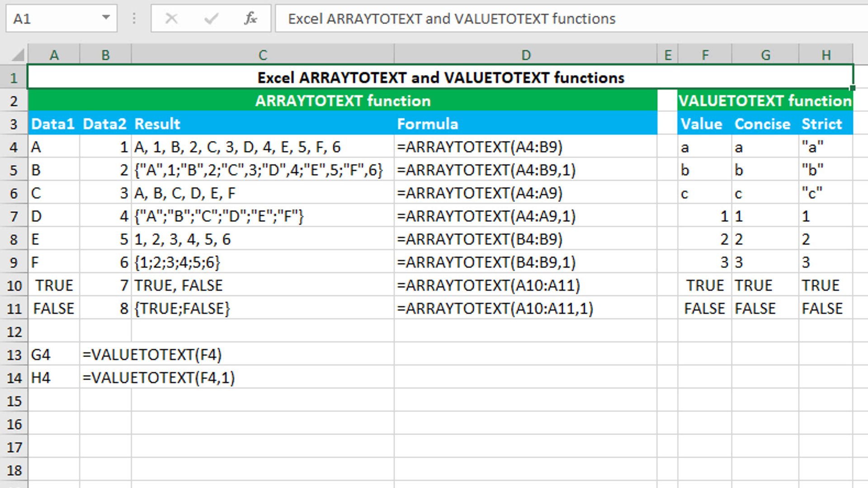Select column F header

(x=705, y=55)
